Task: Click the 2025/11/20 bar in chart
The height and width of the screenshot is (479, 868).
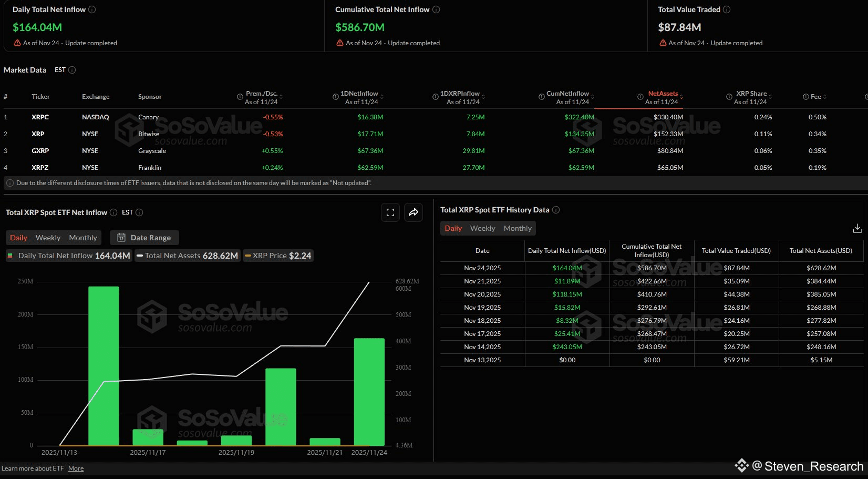Action: (x=281, y=407)
